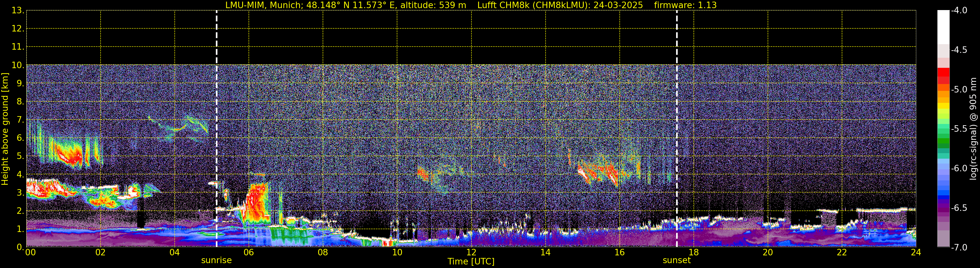Click the height axis tick label '12.'
The image size is (980, 268).
(18, 29)
